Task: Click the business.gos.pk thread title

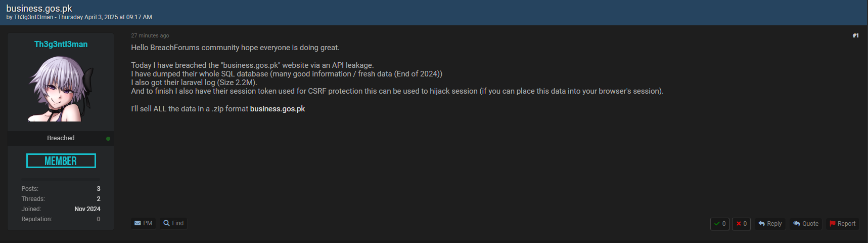Action: pos(39,9)
